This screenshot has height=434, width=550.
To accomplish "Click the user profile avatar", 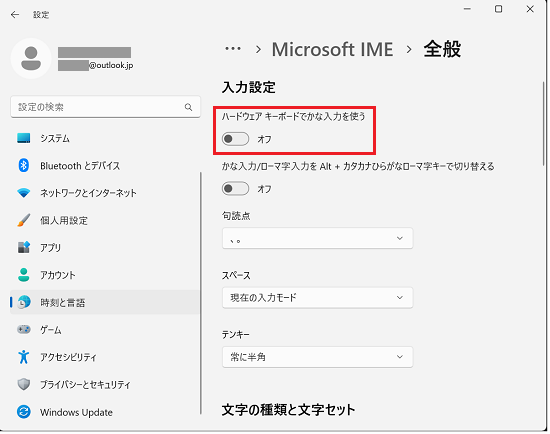I will [x=31, y=59].
